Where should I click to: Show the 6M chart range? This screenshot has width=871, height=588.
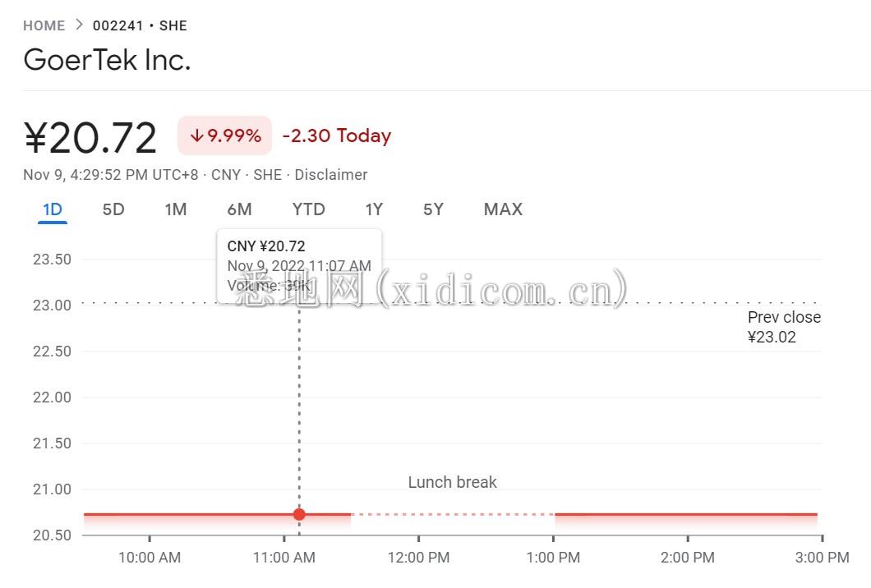click(239, 209)
